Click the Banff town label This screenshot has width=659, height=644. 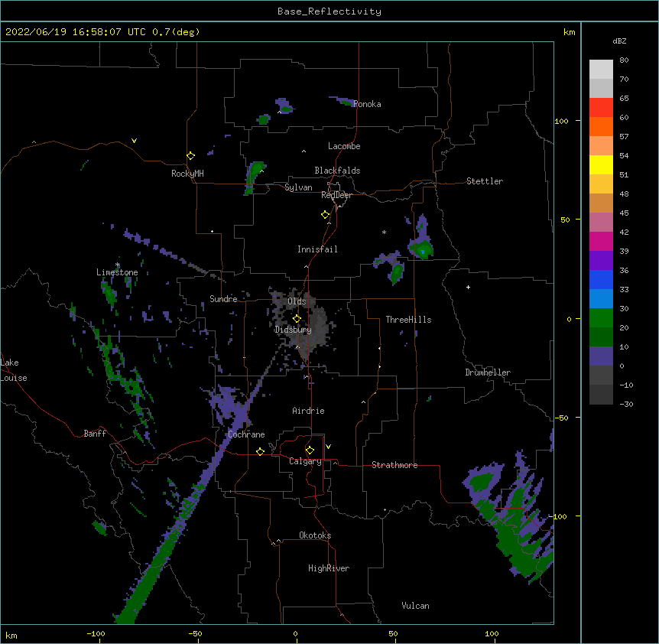pos(95,434)
